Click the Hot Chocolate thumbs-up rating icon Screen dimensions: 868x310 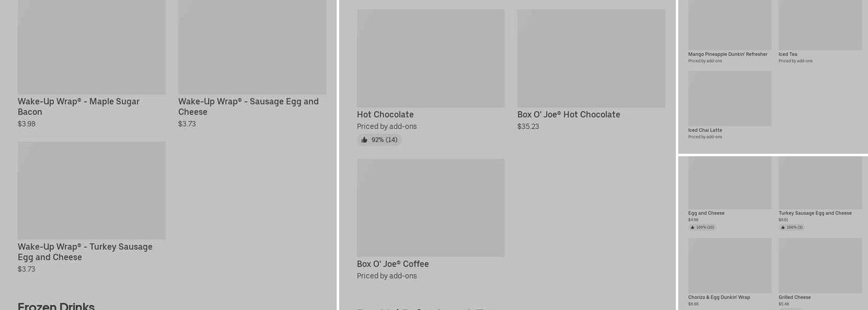365,140
